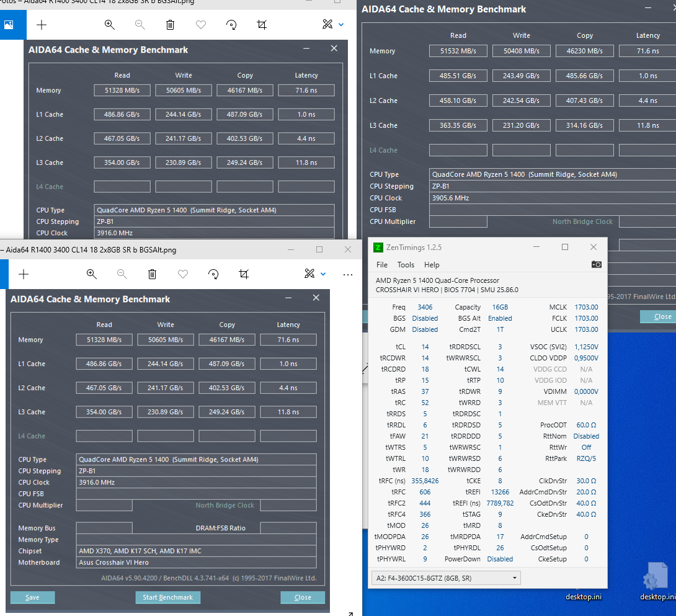Rotate the screenshot image

(231, 25)
